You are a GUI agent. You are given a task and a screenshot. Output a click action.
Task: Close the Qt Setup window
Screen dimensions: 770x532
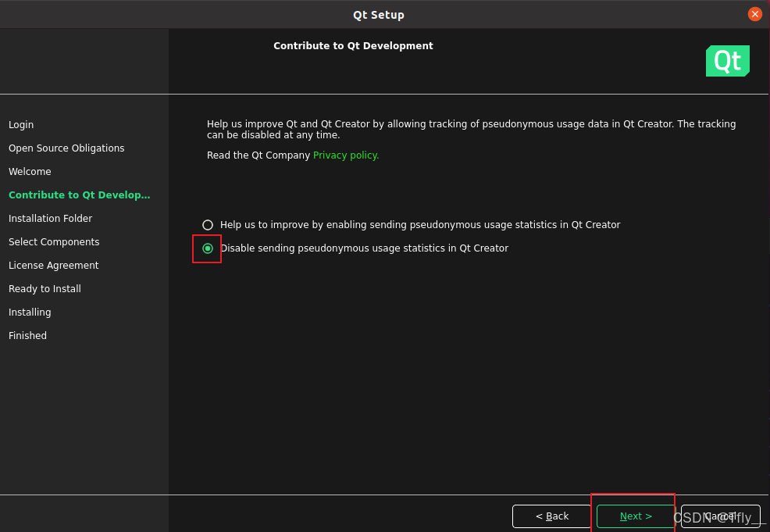(x=755, y=14)
